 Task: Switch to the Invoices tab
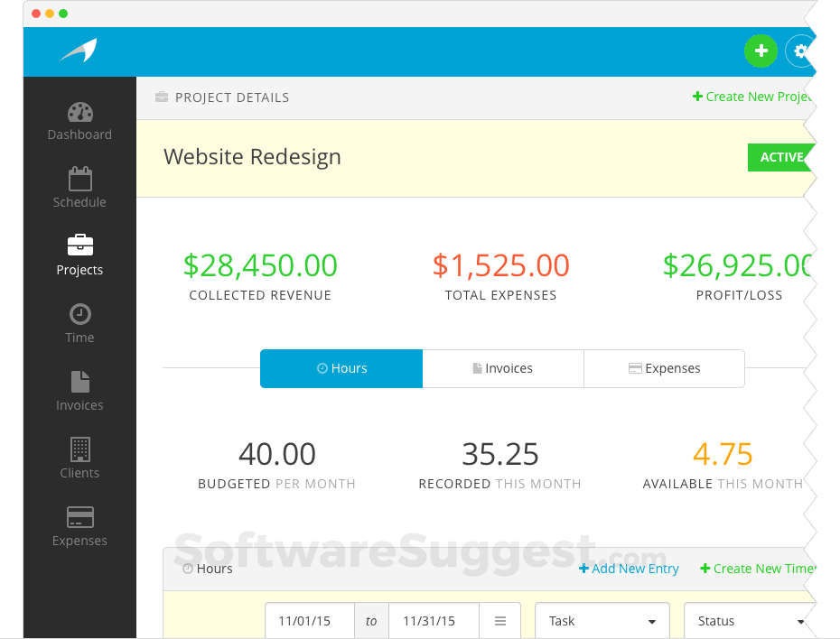pos(503,368)
